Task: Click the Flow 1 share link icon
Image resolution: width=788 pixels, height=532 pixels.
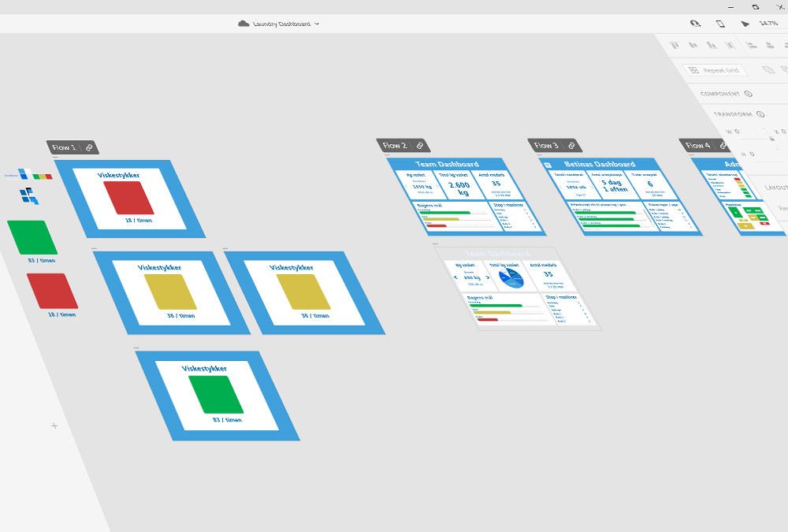Action: click(89, 147)
